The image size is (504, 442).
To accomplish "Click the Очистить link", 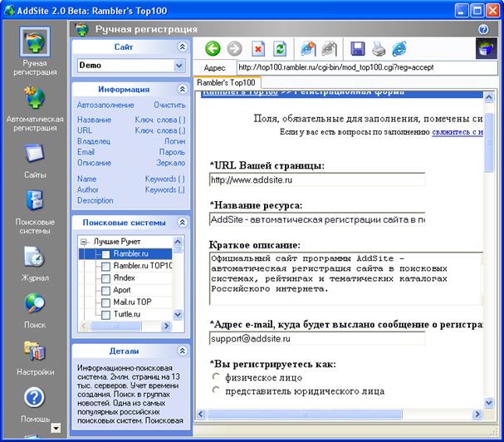I will click(169, 105).
